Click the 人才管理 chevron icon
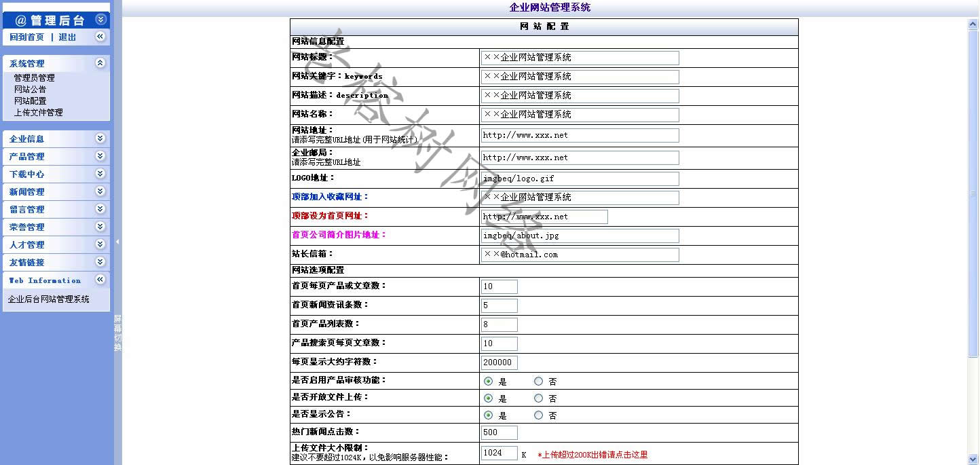980x465 pixels. [x=100, y=244]
